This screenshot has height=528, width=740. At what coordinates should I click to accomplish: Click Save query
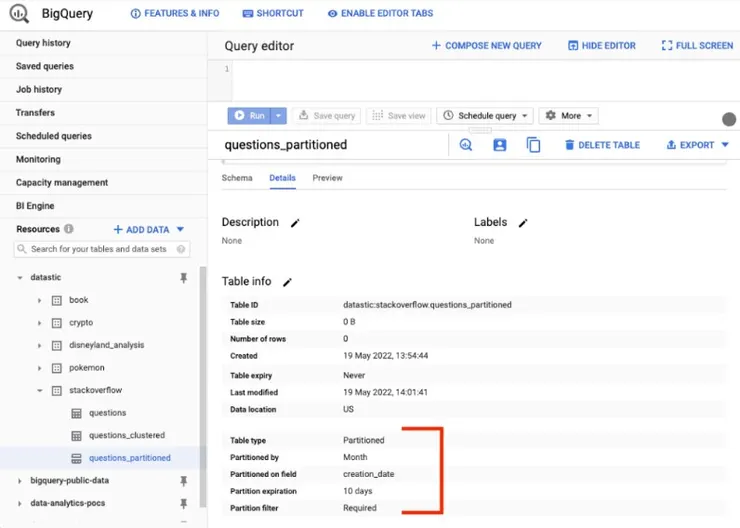pyautogui.click(x=327, y=116)
